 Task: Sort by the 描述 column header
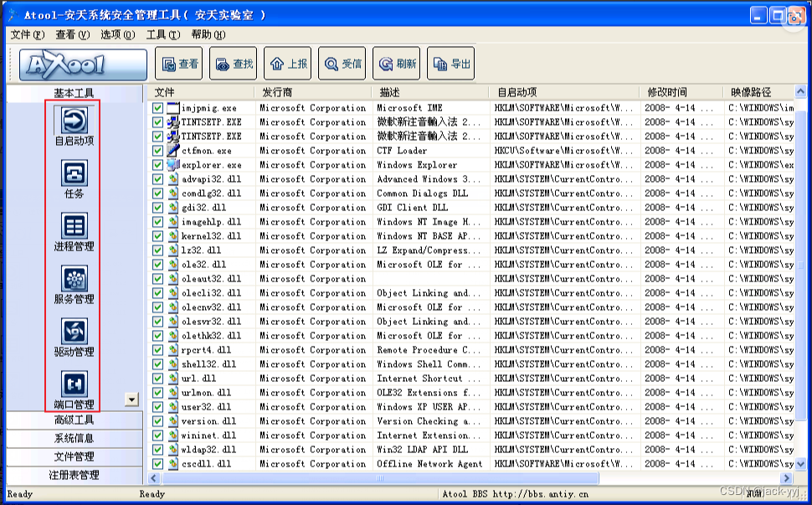point(430,92)
